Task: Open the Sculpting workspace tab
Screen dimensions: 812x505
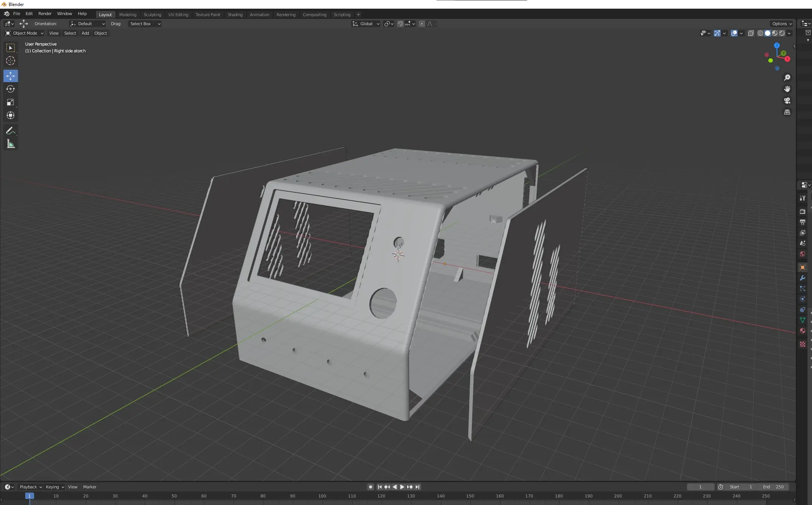Action: point(152,15)
